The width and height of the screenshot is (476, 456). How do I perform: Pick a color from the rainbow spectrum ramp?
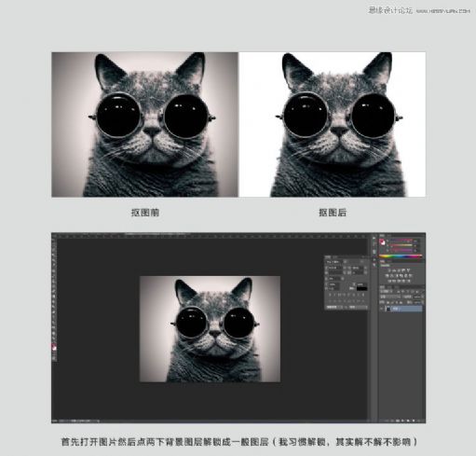tap(401, 256)
